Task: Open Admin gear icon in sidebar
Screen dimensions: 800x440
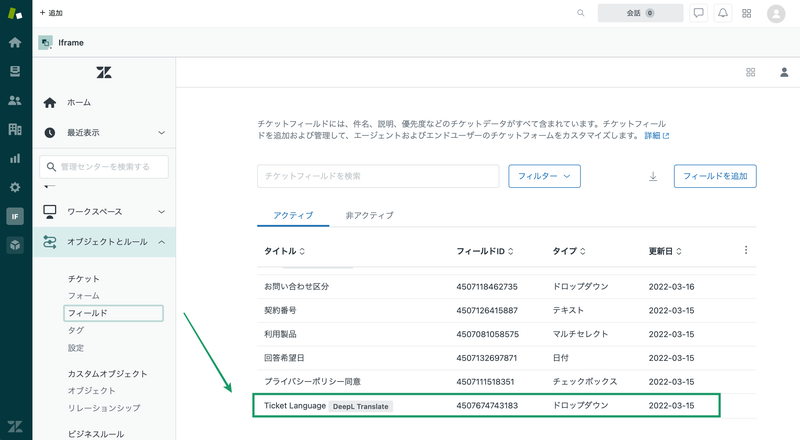Action: click(x=15, y=187)
